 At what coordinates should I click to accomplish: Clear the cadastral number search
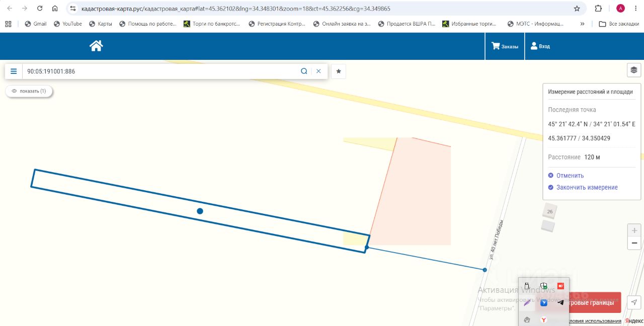318,71
